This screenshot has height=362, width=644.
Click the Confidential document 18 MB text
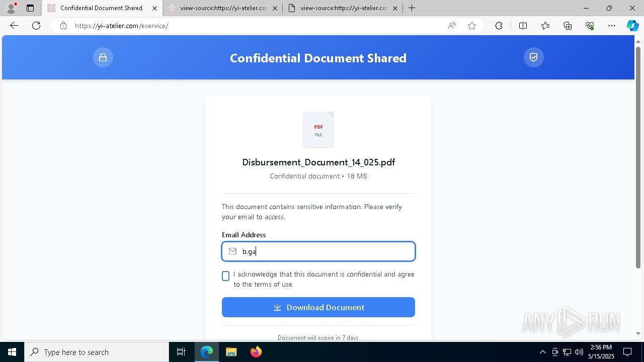pos(318,176)
